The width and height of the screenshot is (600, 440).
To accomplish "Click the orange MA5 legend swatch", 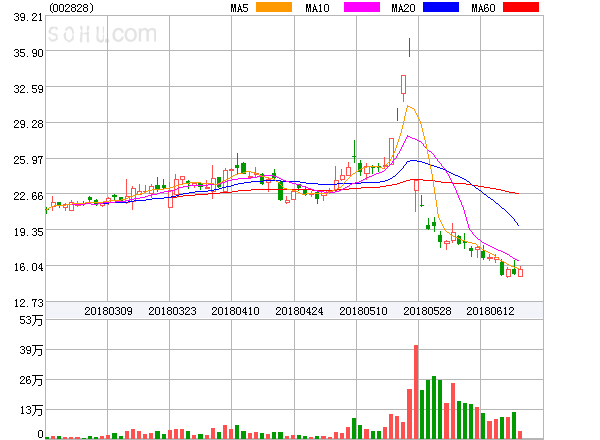I will point(274,8).
